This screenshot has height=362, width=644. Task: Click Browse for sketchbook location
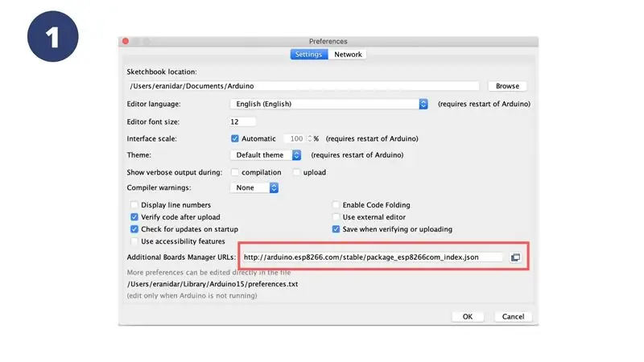point(507,86)
